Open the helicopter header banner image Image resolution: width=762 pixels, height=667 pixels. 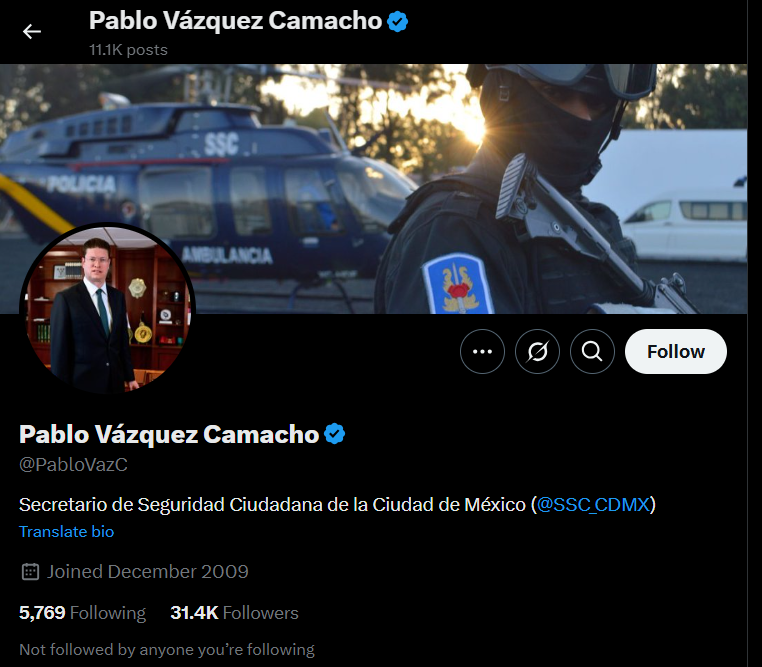click(373, 189)
